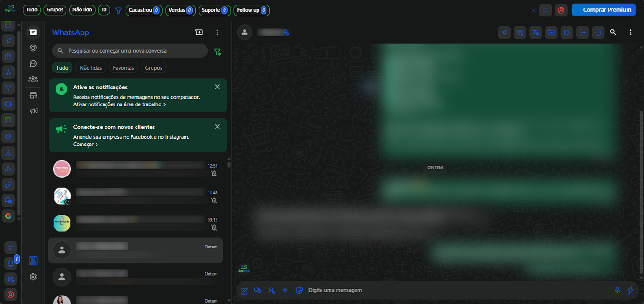Search within the open conversation

(x=613, y=32)
